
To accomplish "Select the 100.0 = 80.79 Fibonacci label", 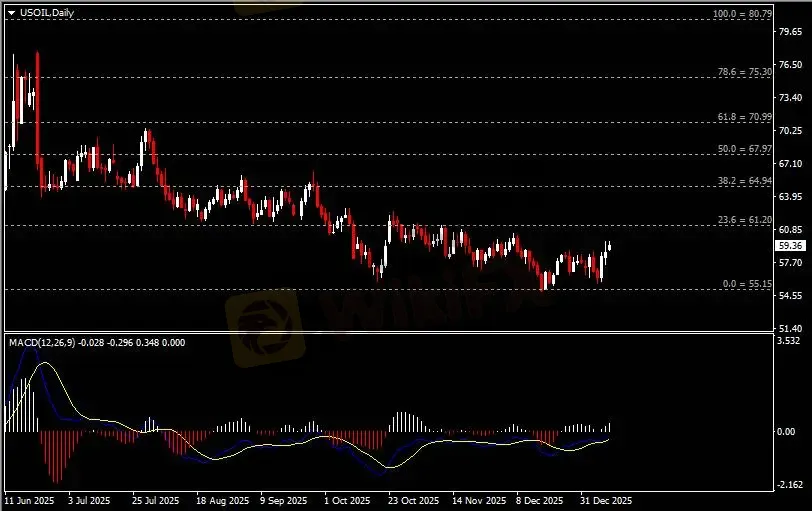I will click(x=742, y=14).
